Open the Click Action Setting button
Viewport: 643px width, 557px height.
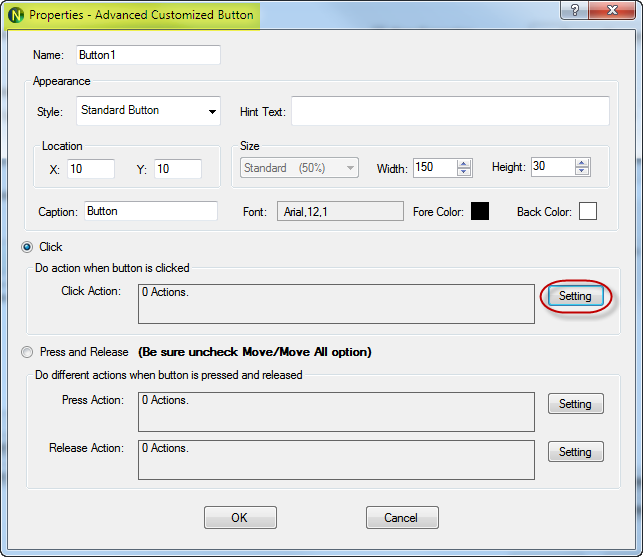point(576,296)
